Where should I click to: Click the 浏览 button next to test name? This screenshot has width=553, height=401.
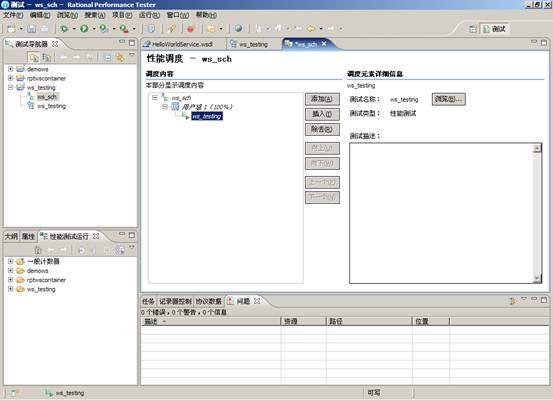pos(449,99)
